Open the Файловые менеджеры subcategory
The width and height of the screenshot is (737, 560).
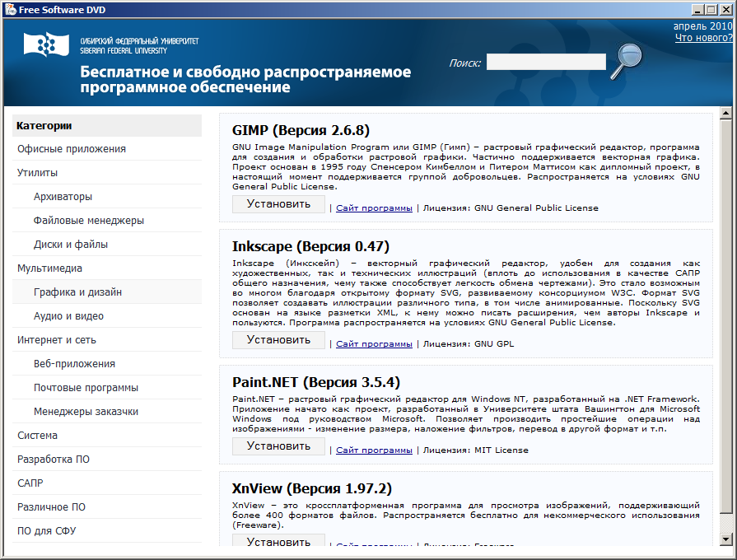pos(107,221)
